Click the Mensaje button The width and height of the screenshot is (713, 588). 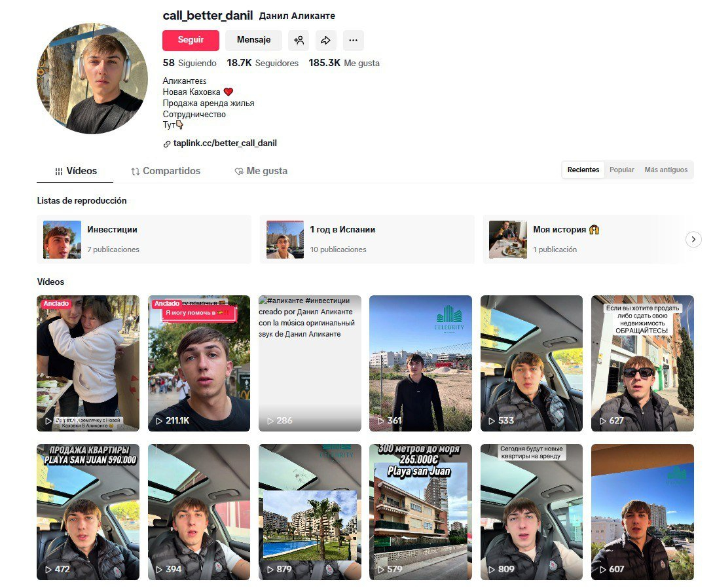(254, 41)
